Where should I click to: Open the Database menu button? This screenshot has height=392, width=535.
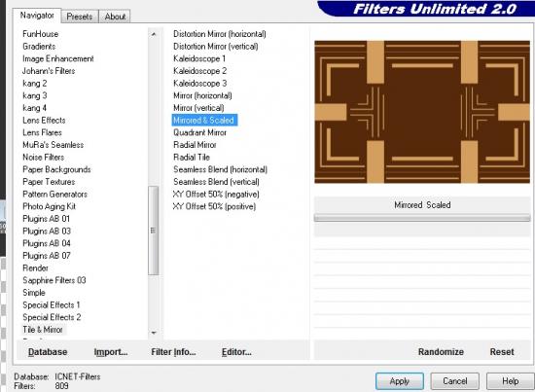(x=48, y=352)
